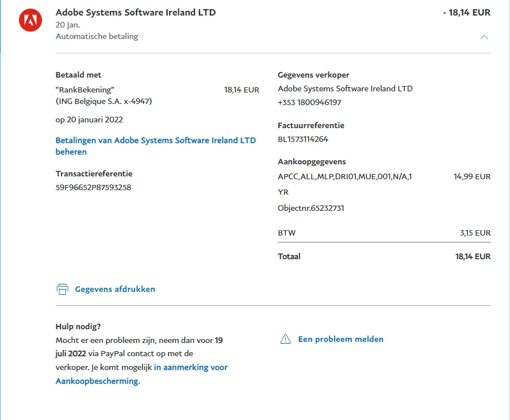The image size is (510, 420).
Task: Click the Totaal 18,14 EUR value
Action: [473, 256]
